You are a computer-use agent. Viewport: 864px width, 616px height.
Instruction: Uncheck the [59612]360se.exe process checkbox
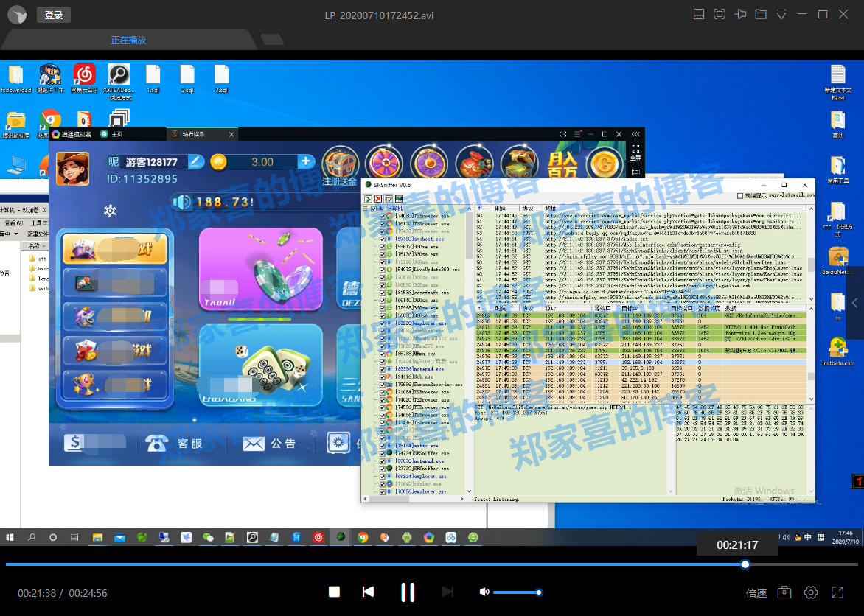click(x=382, y=247)
